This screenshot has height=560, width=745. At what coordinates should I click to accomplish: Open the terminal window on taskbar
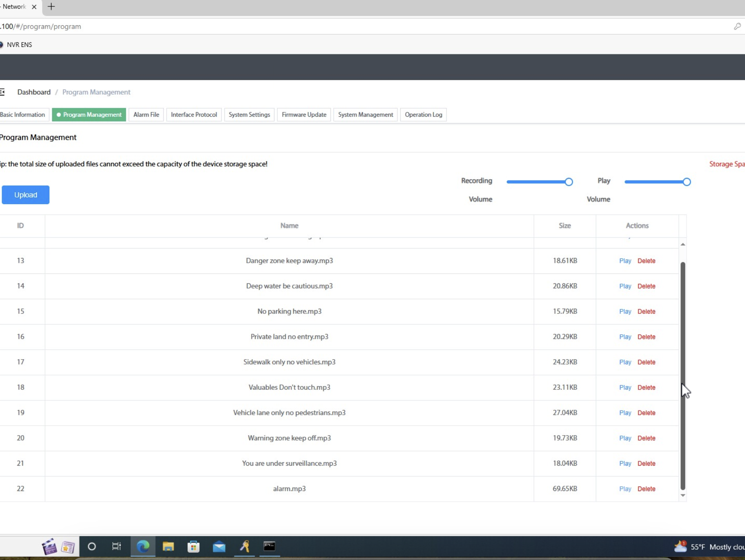(270, 546)
